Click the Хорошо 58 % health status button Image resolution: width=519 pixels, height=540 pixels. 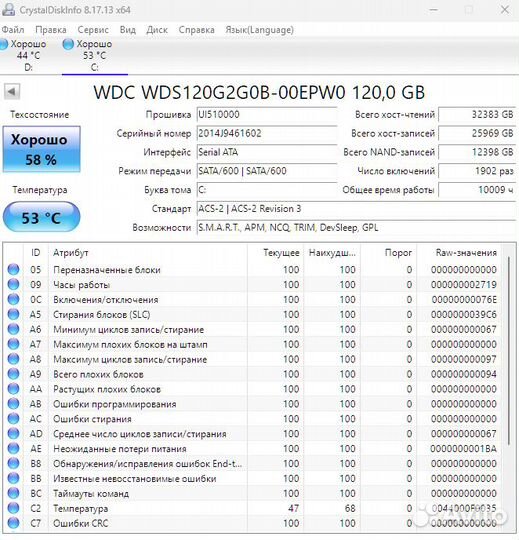[41, 149]
